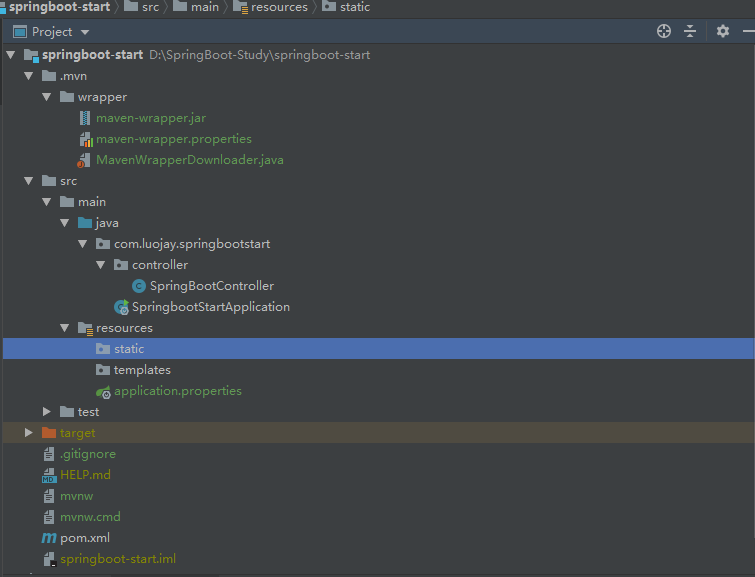Expand the target folder

pyautogui.click(x=29, y=433)
